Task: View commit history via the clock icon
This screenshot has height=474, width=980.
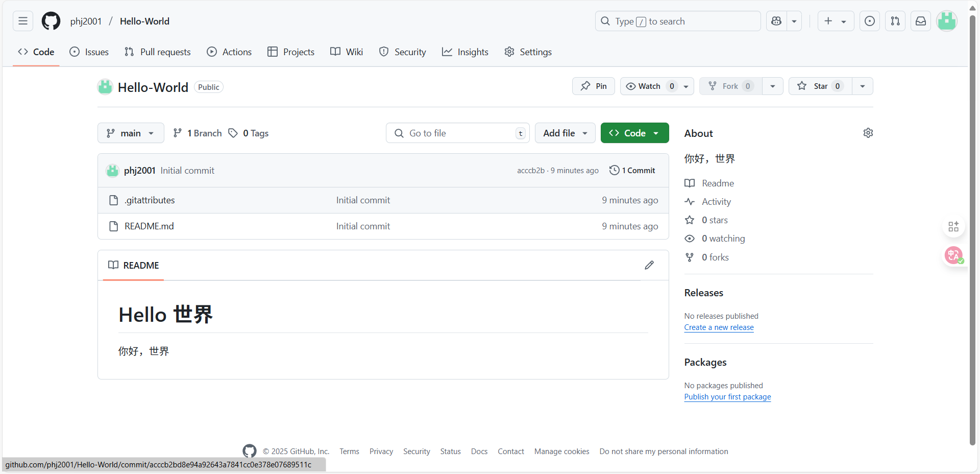Action: 614,170
